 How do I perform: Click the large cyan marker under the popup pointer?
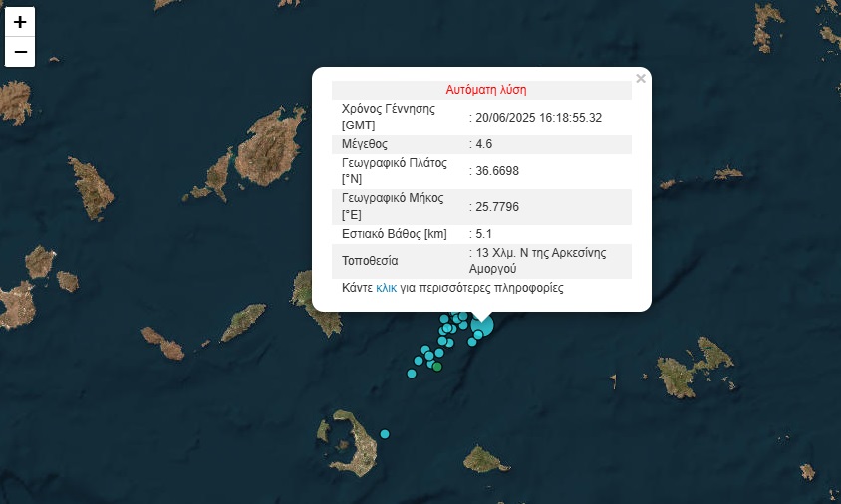coord(482,325)
